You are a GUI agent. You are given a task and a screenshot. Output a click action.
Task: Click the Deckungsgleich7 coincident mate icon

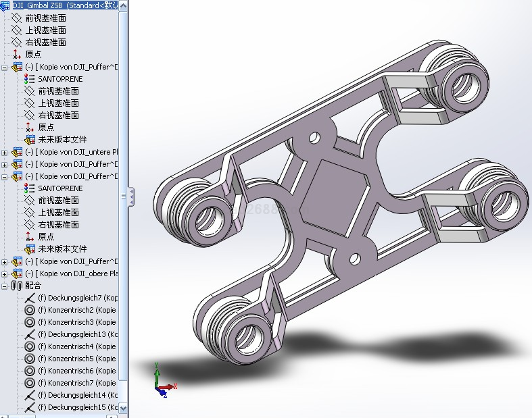[x=30, y=298]
